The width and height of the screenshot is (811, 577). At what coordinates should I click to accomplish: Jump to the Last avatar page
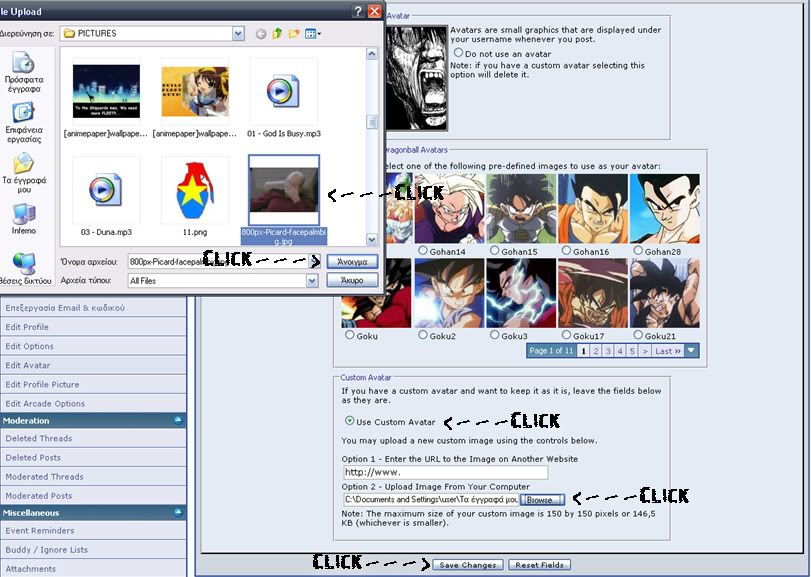click(668, 351)
